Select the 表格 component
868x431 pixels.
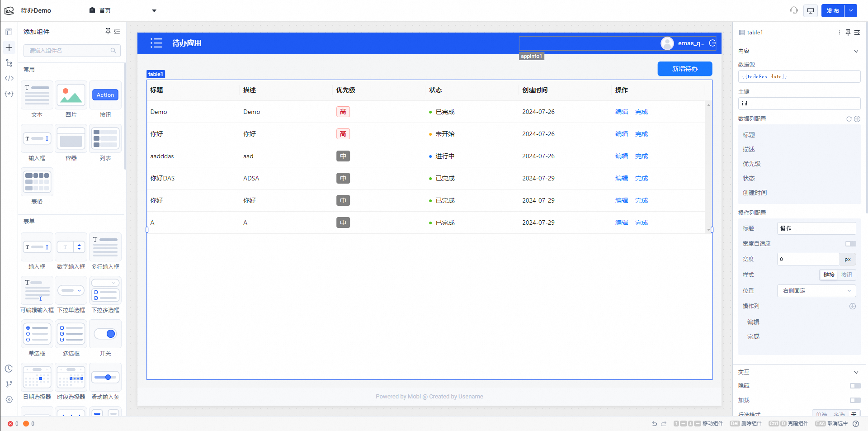coord(37,186)
